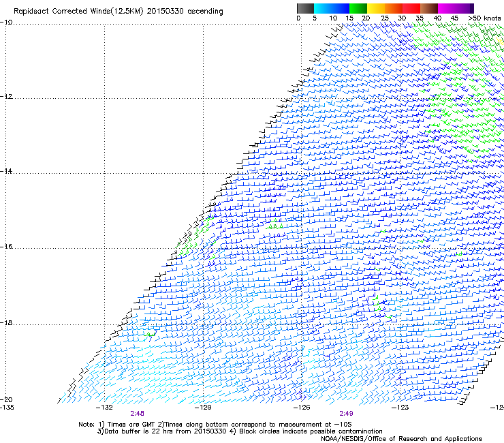This screenshot has height=443, width=504.
Task: Click the purple 45-50 knots legend swatch
Action: 464,8
